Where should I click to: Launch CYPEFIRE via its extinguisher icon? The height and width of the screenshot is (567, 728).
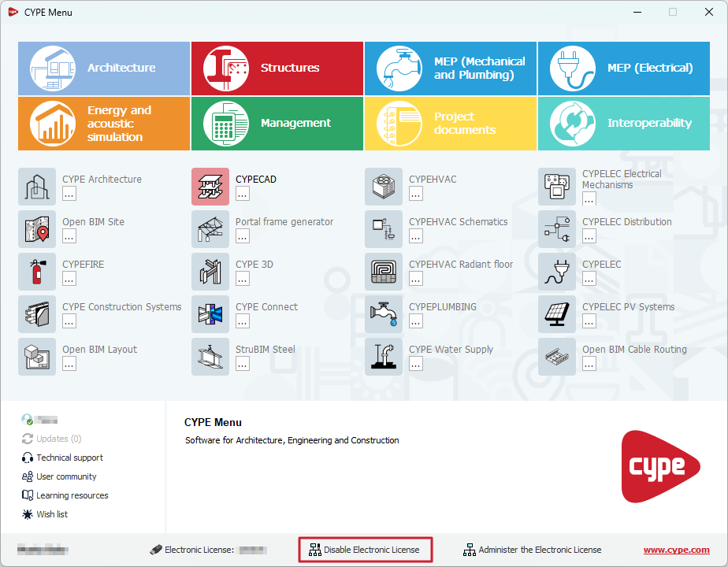(37, 272)
